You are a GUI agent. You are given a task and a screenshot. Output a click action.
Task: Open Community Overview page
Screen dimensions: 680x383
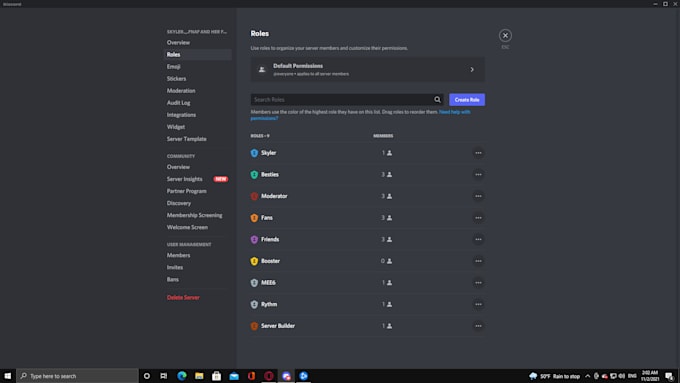[178, 167]
